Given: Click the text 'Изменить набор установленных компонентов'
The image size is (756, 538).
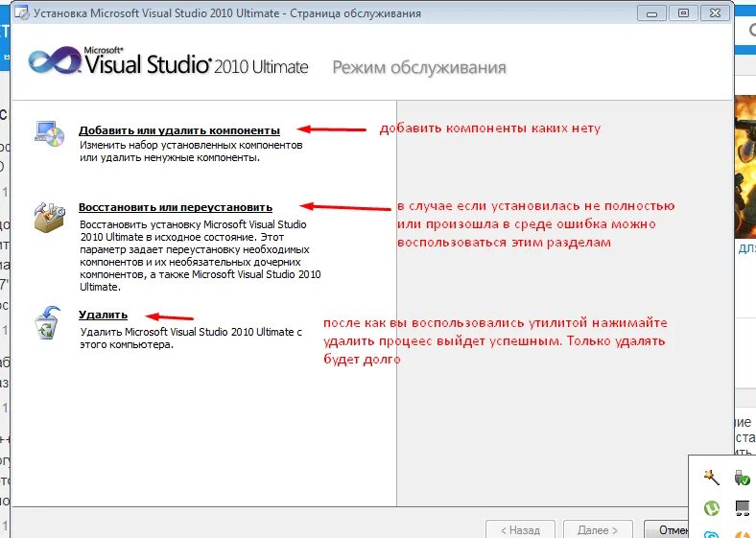Looking at the screenshot, I should (x=191, y=145).
